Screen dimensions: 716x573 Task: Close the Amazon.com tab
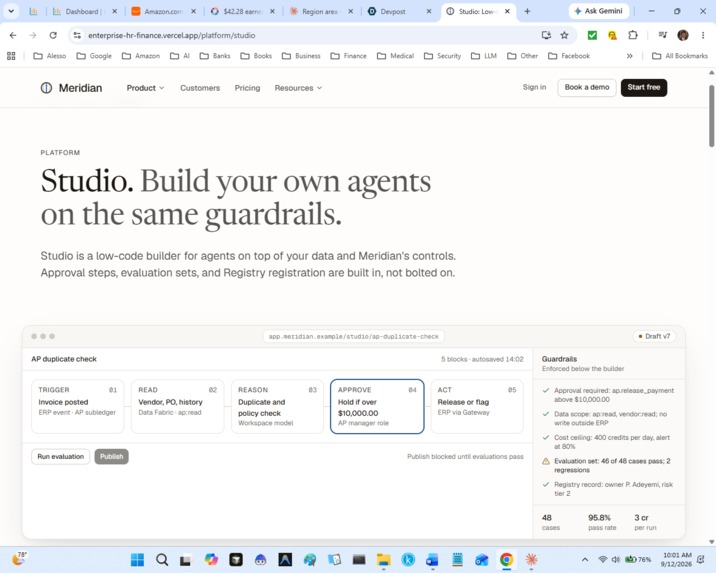click(x=194, y=11)
